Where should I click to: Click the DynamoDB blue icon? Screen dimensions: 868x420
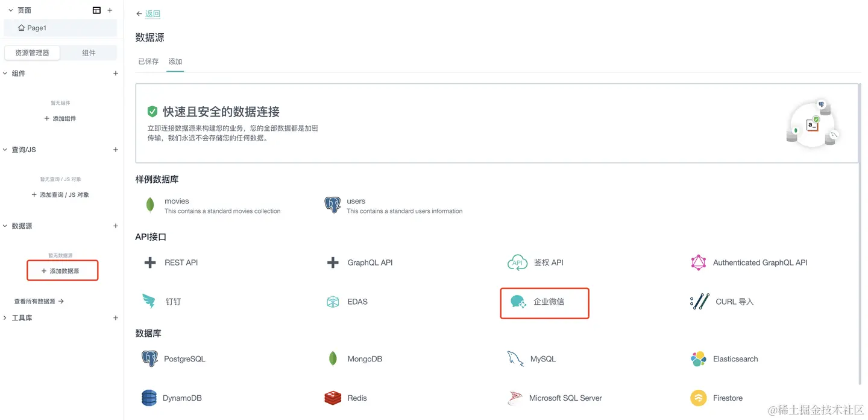coord(149,398)
